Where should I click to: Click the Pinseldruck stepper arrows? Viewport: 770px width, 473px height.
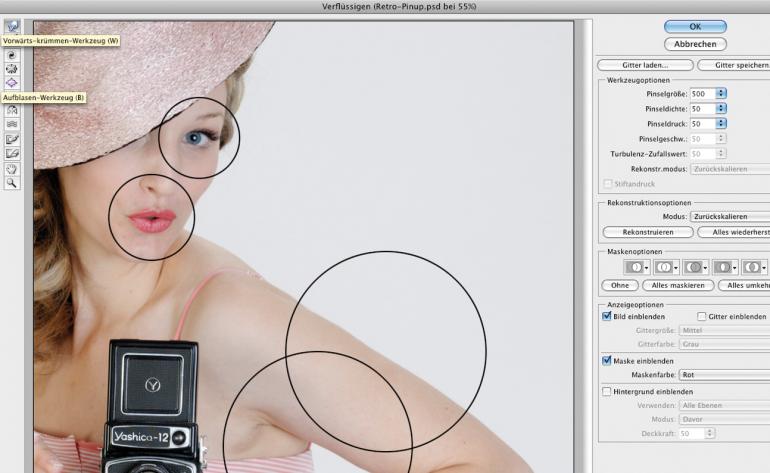(x=721, y=124)
